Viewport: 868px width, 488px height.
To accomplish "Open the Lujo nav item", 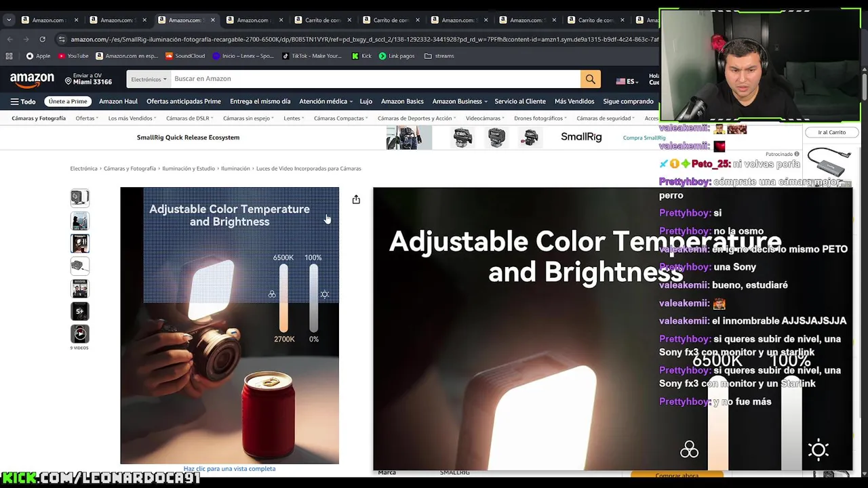I will point(366,102).
